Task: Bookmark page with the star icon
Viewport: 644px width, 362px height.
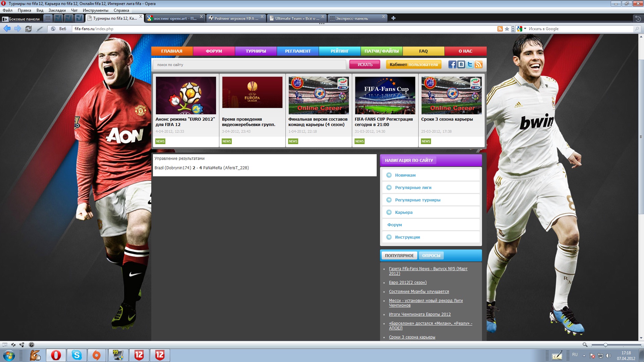Action: (x=507, y=29)
